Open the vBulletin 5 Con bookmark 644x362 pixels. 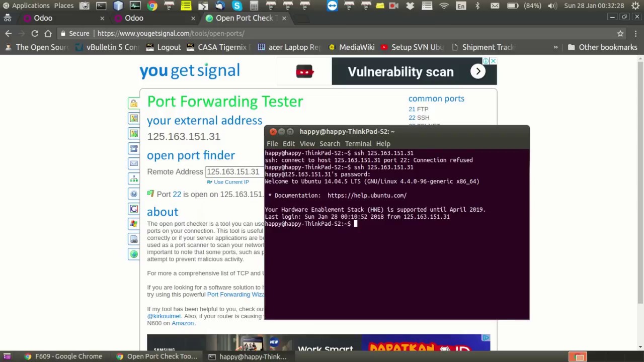[x=107, y=47]
